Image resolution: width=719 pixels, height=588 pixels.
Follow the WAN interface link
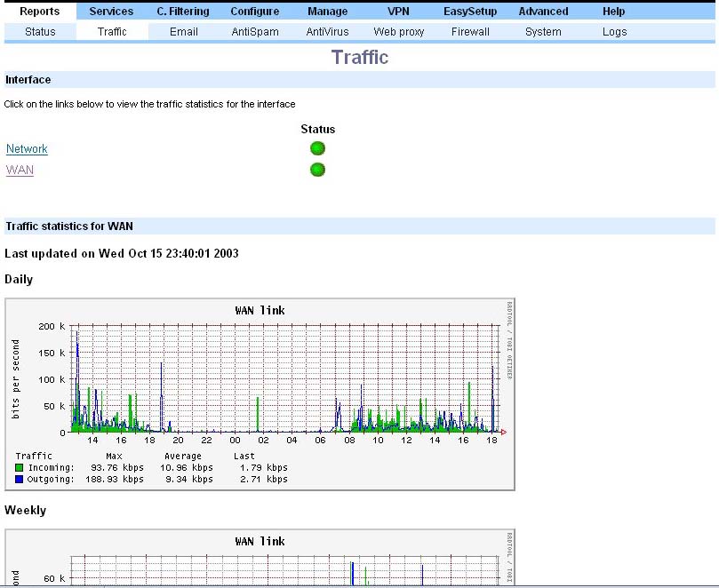click(20, 170)
